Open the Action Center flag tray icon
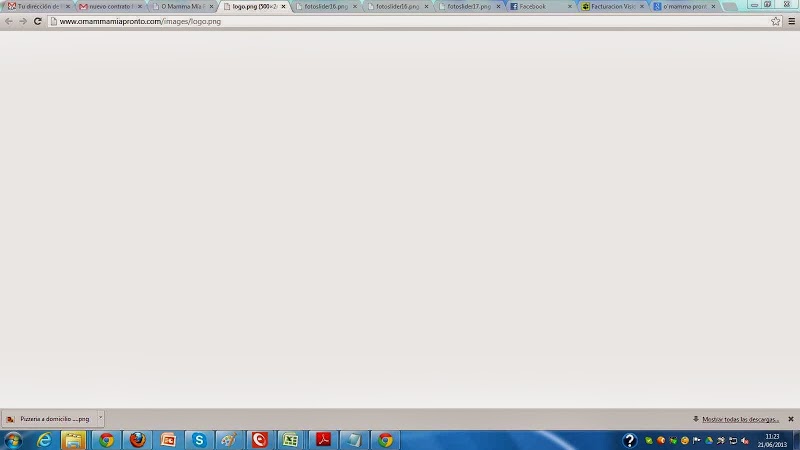Screen dimensions: 800x450 pyautogui.click(x=696, y=440)
